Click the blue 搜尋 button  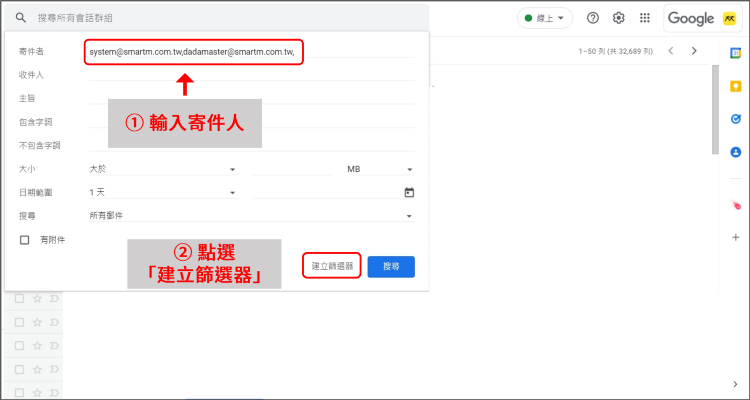point(391,267)
